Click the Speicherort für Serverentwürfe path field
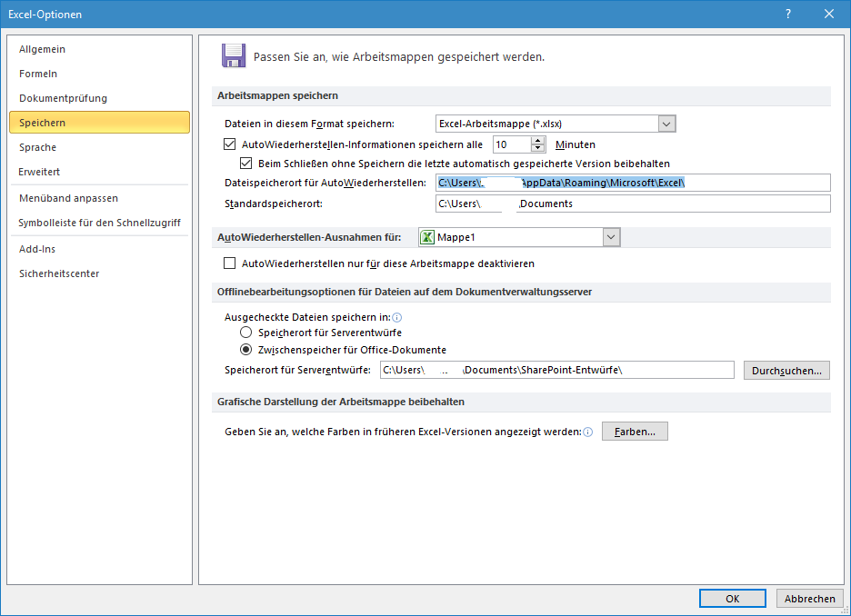Viewport: 851px width, 616px height. click(556, 370)
